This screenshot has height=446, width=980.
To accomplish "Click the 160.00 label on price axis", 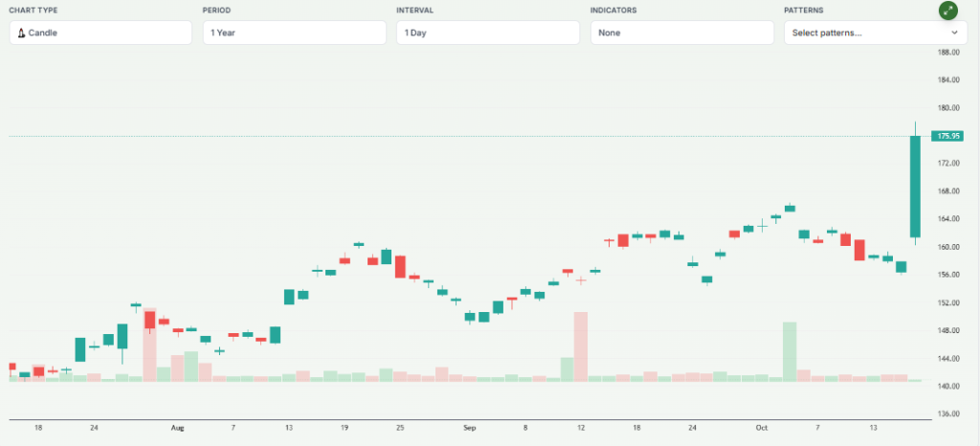I will pyautogui.click(x=948, y=247).
